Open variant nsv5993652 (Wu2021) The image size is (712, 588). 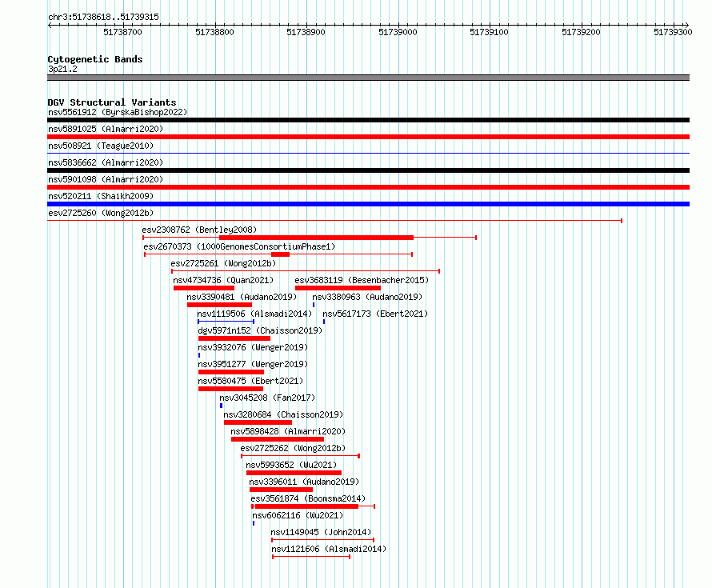291,465
